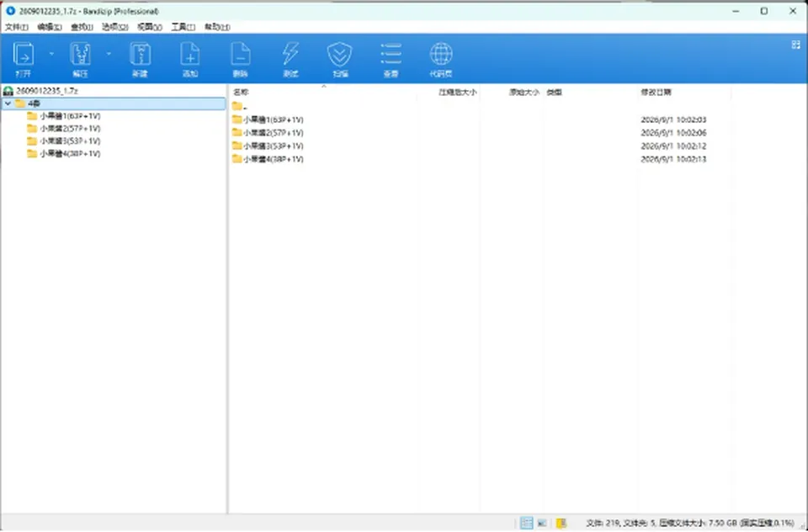Toggle the yellow archive icon in status bar
This screenshot has height=532, width=808.
tap(561, 523)
